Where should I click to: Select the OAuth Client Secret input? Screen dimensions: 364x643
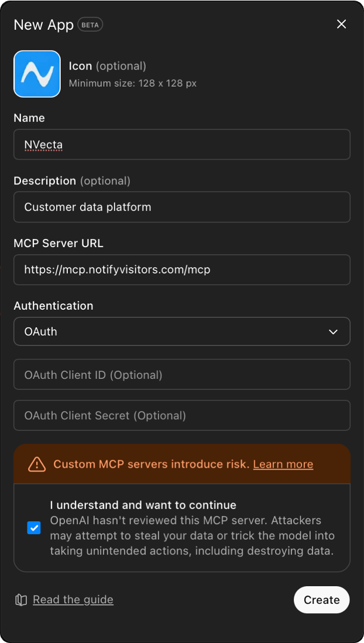coord(181,416)
